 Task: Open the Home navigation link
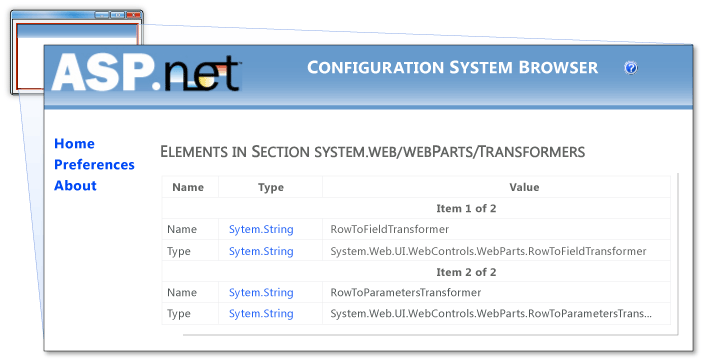click(74, 143)
